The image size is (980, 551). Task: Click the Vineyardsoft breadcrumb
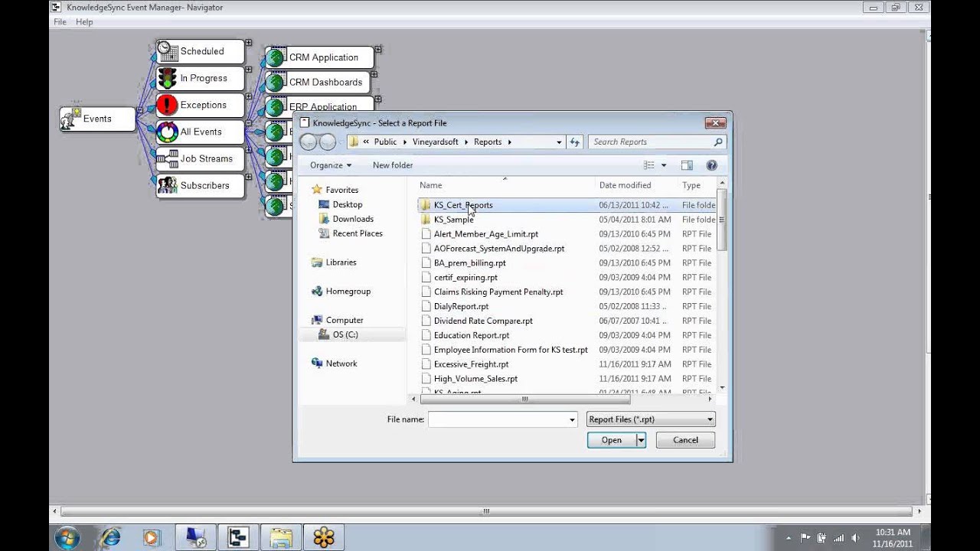coord(435,142)
